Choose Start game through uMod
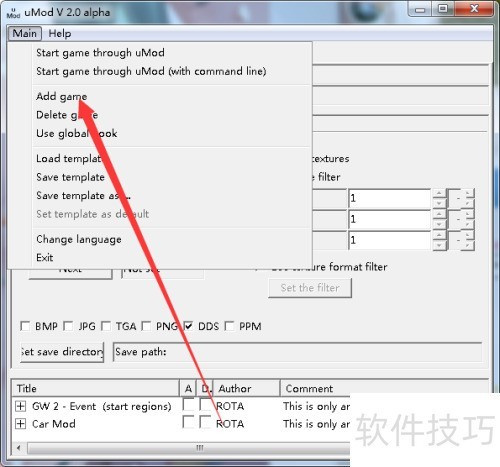500x467 pixels. (x=100, y=53)
